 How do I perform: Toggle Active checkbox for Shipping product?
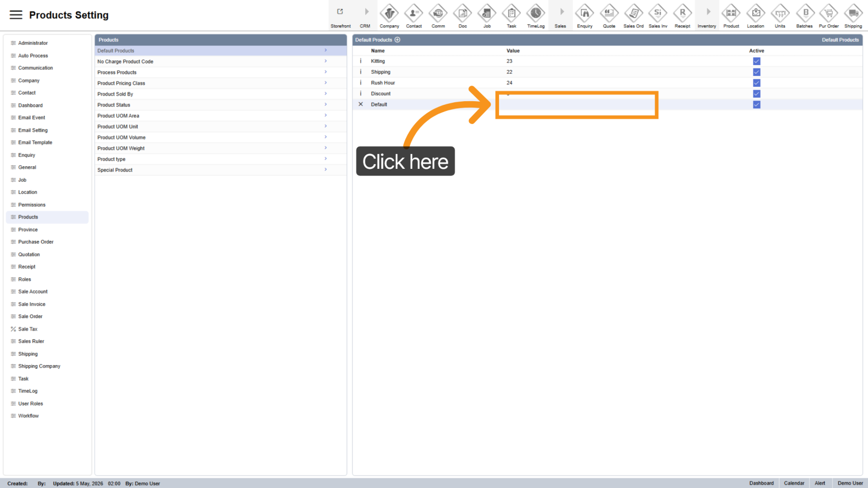(756, 72)
